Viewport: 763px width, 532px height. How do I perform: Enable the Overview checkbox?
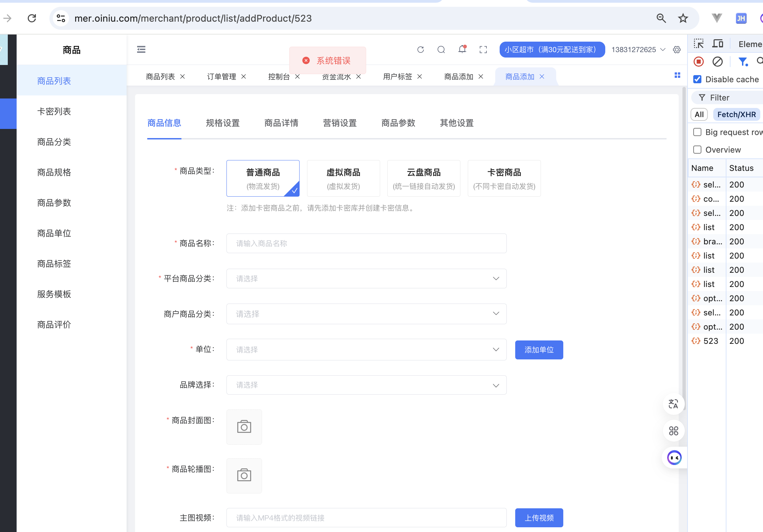pyautogui.click(x=697, y=150)
